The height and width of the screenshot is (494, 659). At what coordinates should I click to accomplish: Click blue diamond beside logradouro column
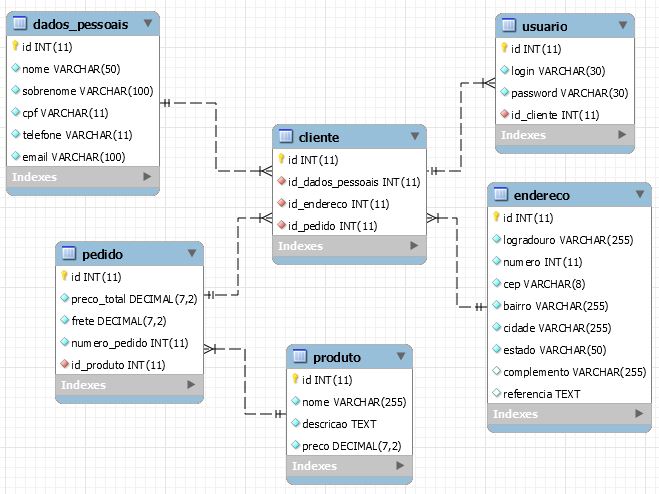[x=496, y=239]
